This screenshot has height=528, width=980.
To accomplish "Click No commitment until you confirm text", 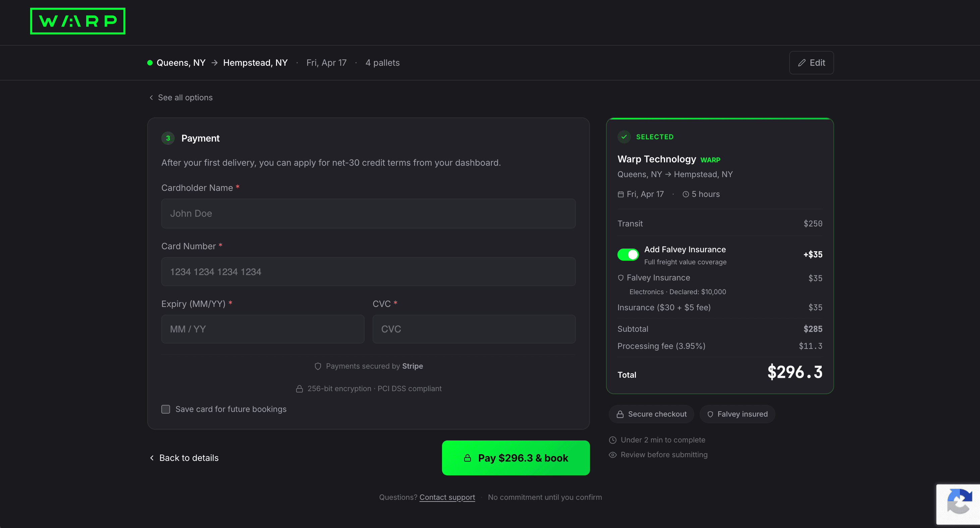I will click(x=545, y=497).
